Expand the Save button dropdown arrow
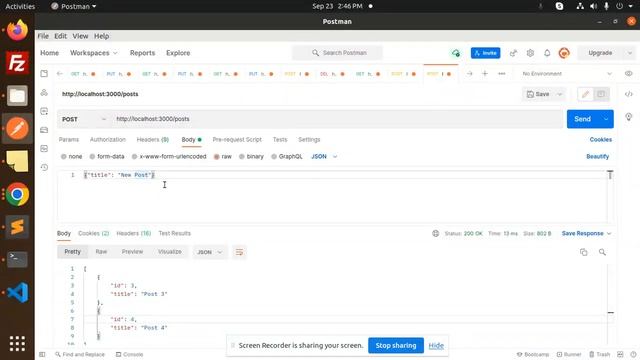 click(x=560, y=94)
